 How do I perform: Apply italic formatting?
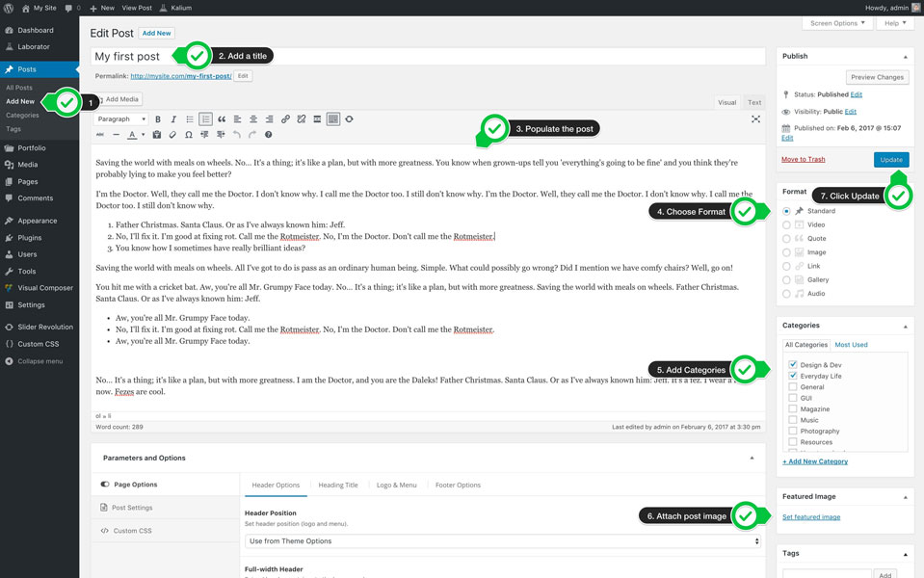click(172, 118)
